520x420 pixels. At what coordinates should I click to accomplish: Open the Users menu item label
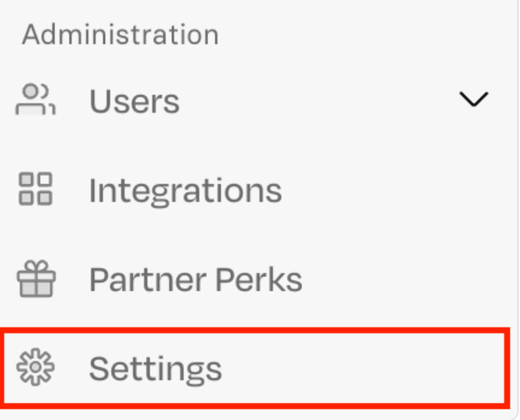tap(134, 101)
